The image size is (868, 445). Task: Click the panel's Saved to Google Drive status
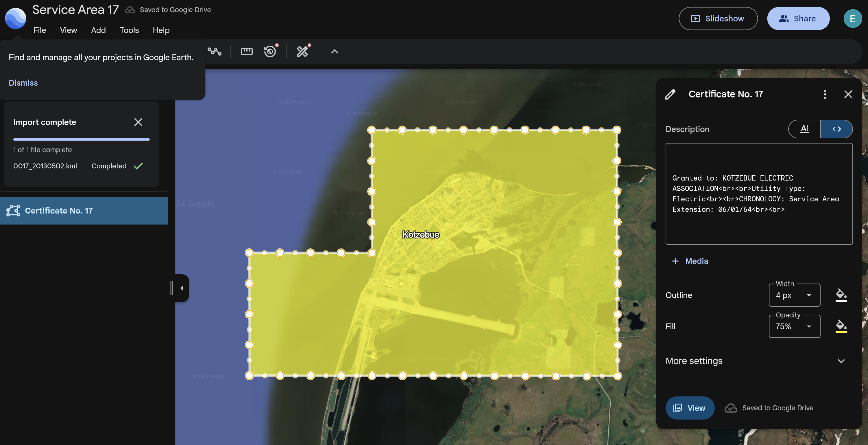point(769,408)
